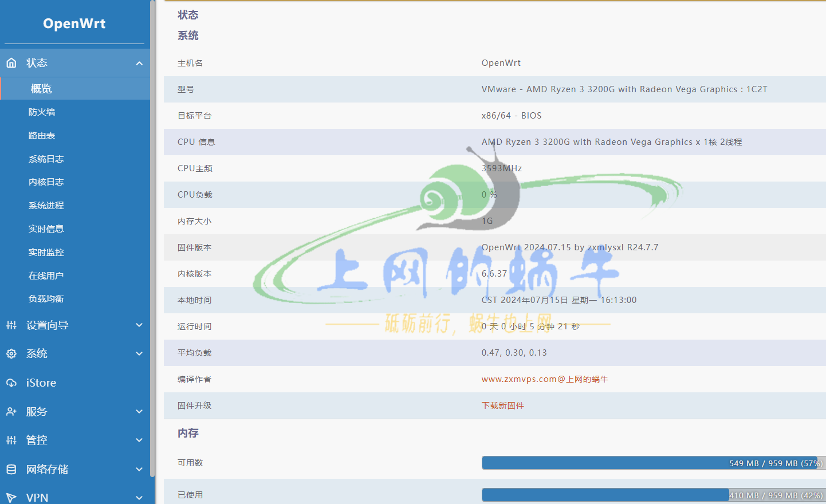This screenshot has width=826, height=504.
Task: Click the home icon beside 状态
Action: point(11,63)
